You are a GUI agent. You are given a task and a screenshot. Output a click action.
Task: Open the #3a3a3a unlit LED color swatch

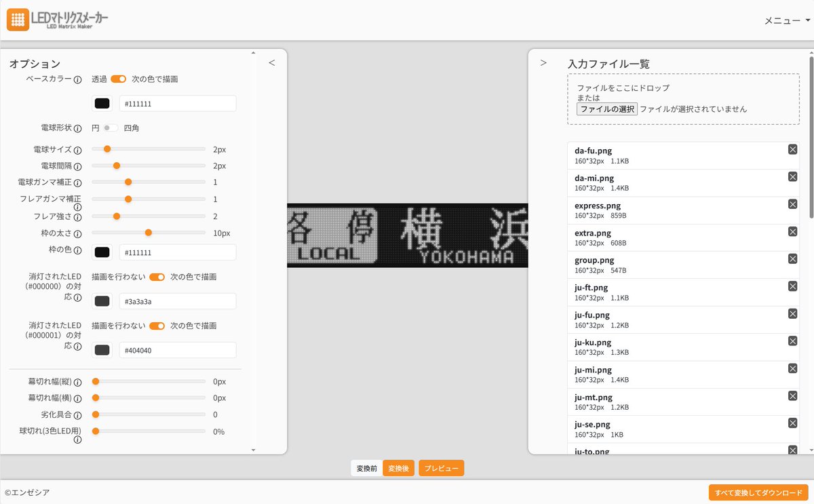[102, 301]
